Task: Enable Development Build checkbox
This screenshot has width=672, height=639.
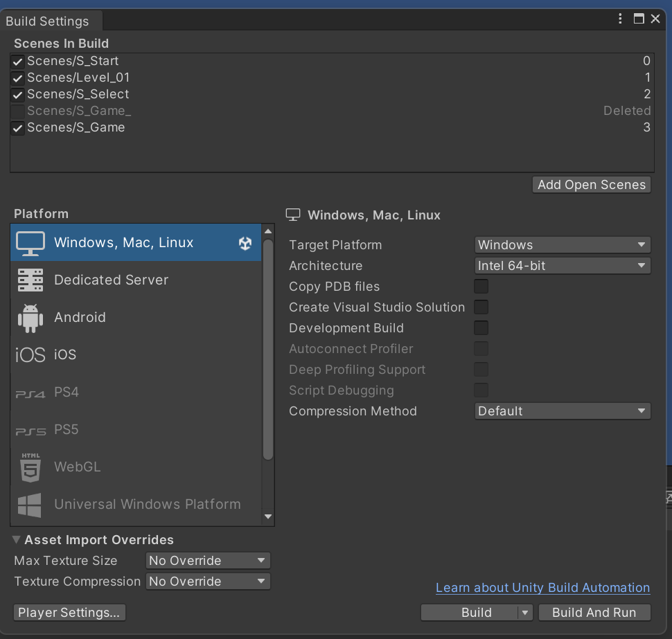Action: tap(481, 328)
